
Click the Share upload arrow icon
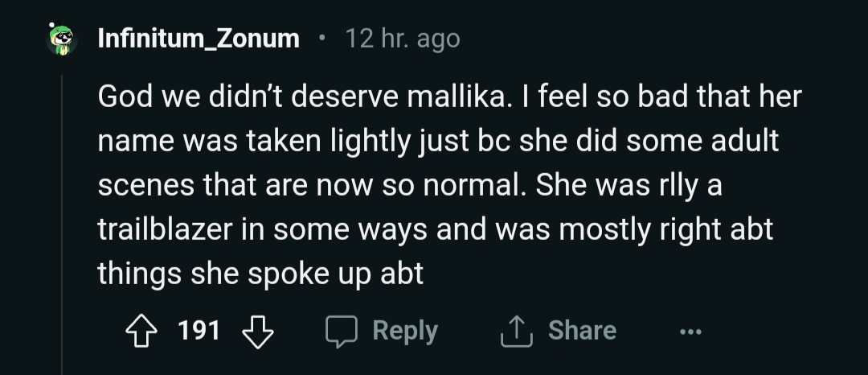pos(517,331)
